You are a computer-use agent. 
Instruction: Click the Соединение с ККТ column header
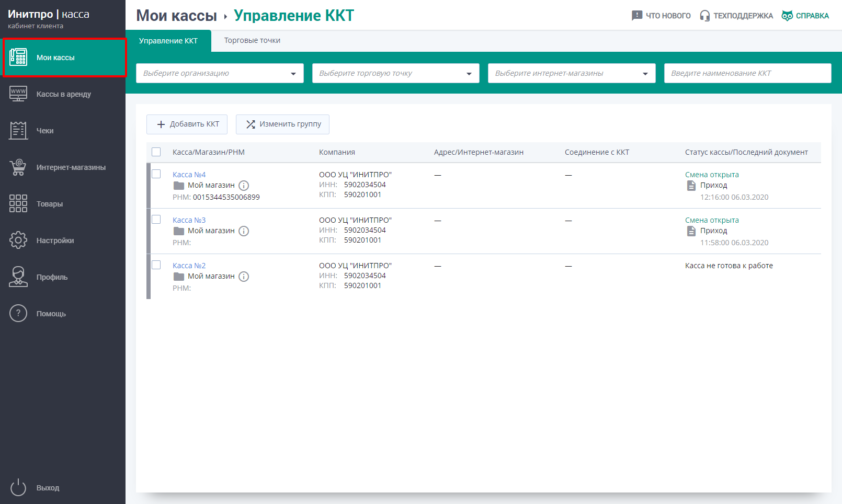597,152
